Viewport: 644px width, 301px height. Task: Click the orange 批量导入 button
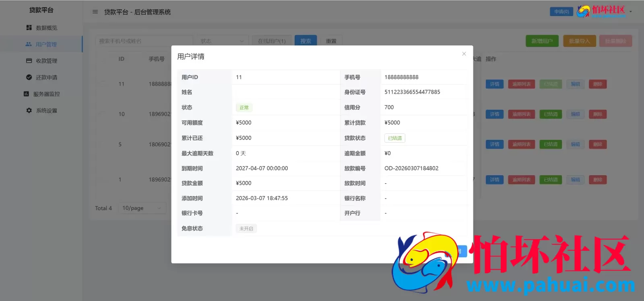579,41
